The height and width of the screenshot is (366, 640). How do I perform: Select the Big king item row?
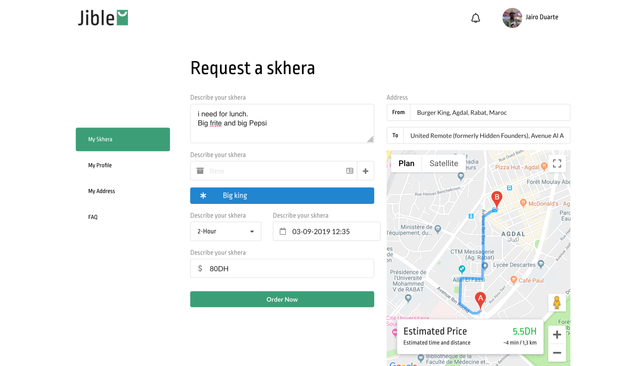tap(282, 195)
